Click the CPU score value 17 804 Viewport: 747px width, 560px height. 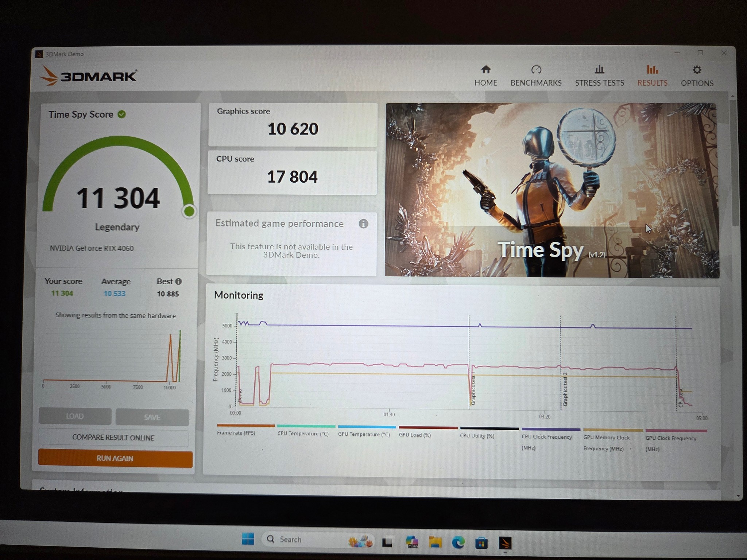pos(292,177)
